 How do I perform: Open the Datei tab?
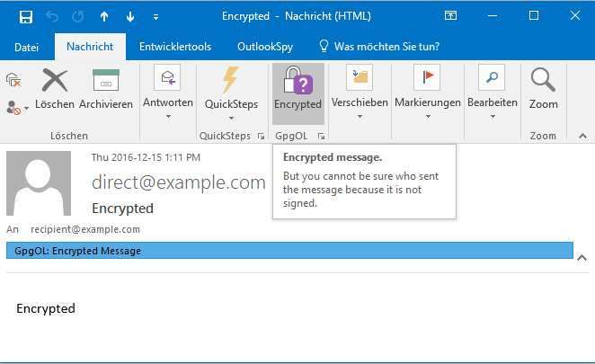click(x=26, y=47)
